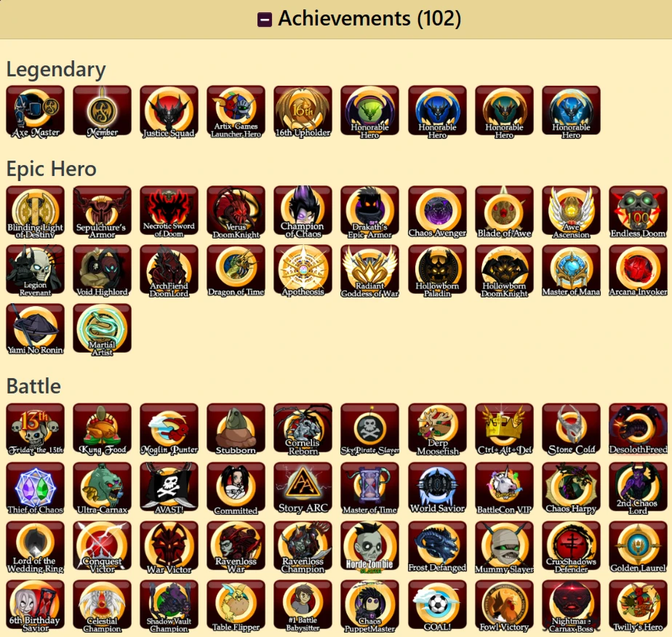Viewport: 672px width, 637px height.
Task: Click the Artix Games Launcher Hero badge
Action: coord(236,112)
